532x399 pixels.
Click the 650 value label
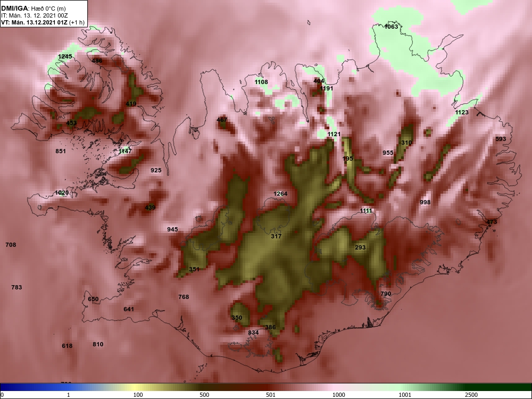click(x=93, y=299)
